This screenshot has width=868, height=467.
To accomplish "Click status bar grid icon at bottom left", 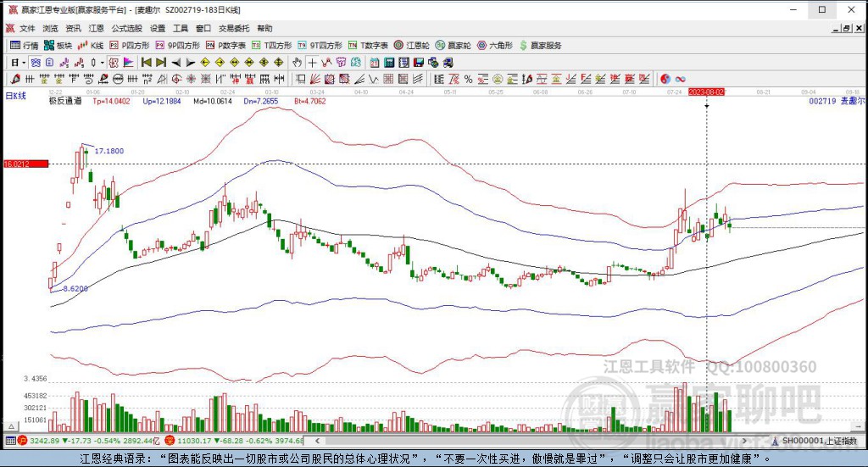I will [x=10, y=441].
